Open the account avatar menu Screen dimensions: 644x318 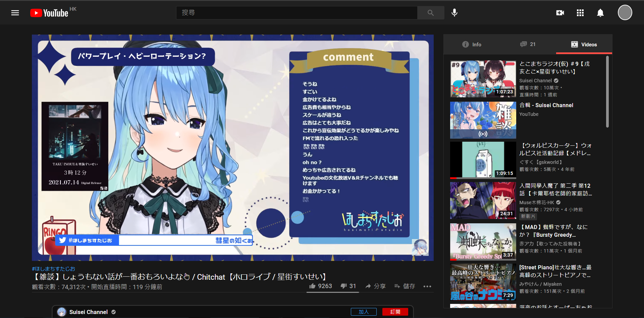click(x=625, y=13)
